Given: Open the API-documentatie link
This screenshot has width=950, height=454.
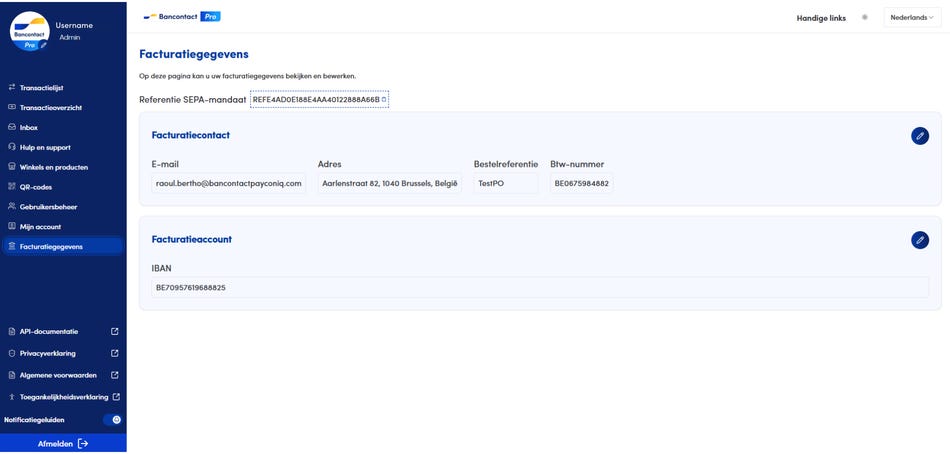Looking at the screenshot, I should tap(48, 332).
